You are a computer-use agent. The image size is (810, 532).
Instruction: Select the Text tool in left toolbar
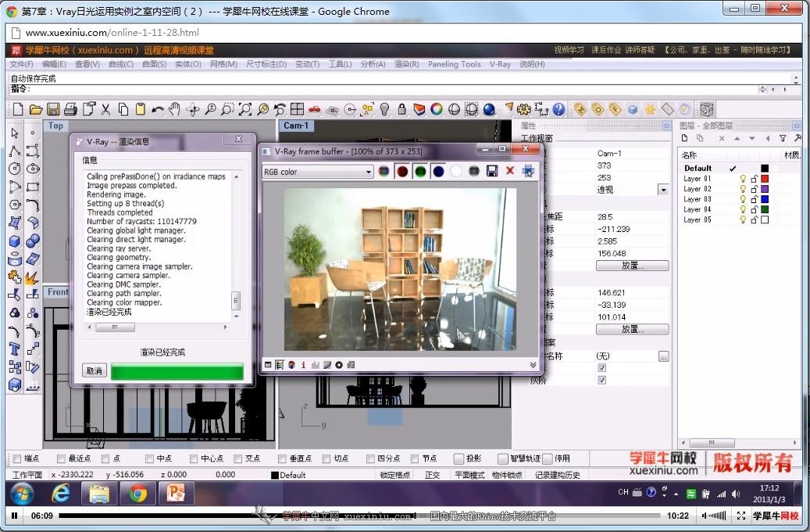pyautogui.click(x=15, y=349)
